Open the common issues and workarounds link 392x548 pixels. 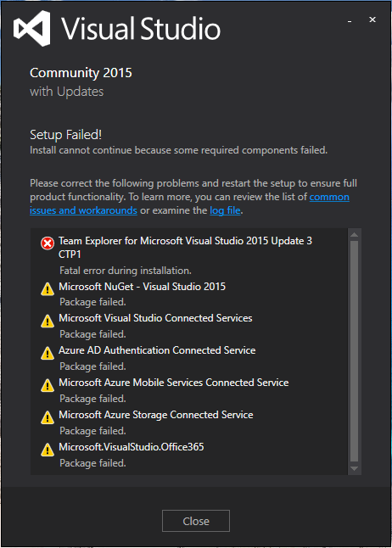[x=189, y=204]
